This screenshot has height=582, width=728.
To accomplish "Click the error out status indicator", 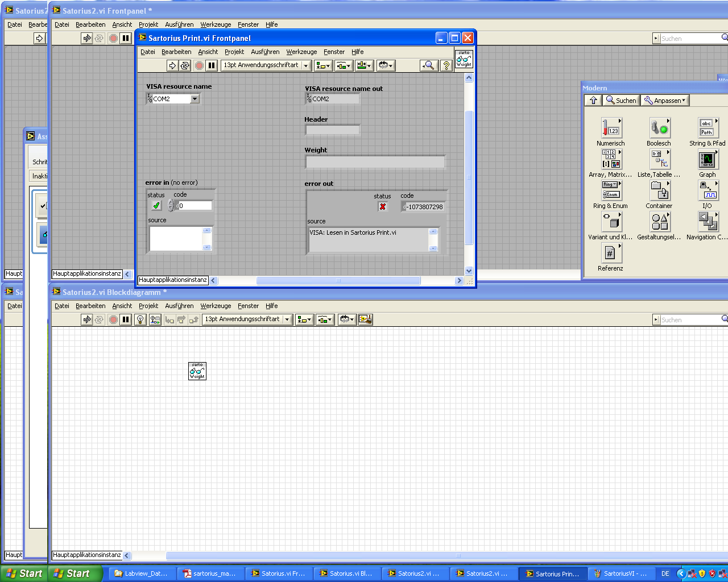I will click(383, 207).
